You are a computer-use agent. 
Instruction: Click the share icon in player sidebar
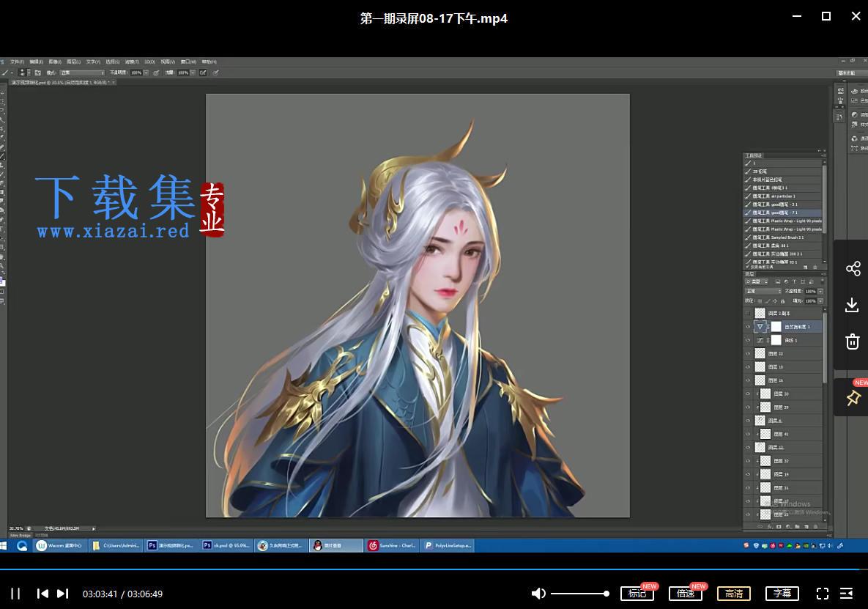853,268
